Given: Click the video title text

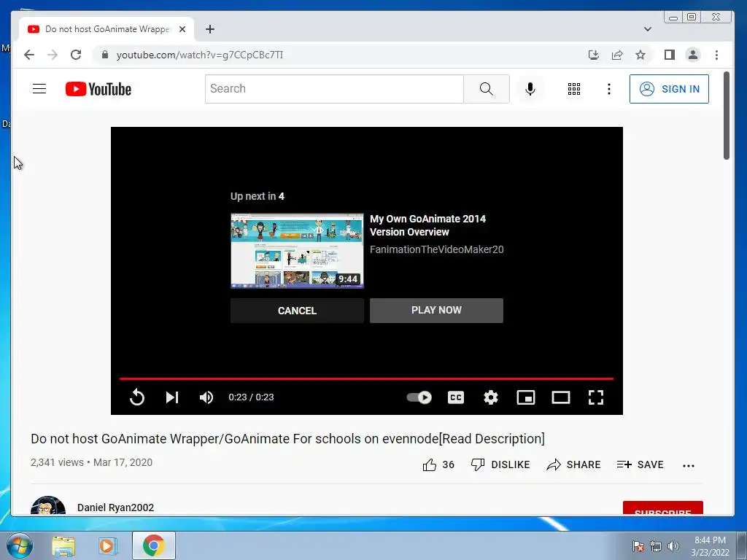Looking at the screenshot, I should (x=287, y=438).
